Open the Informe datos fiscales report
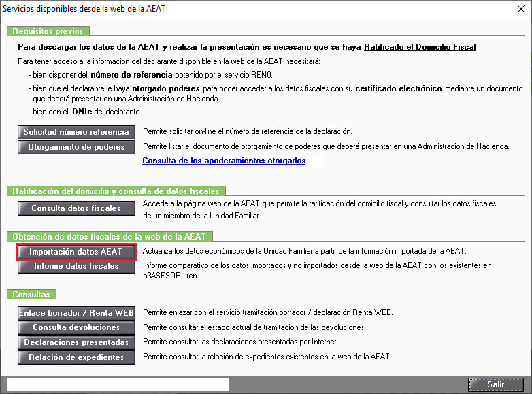 tap(76, 267)
